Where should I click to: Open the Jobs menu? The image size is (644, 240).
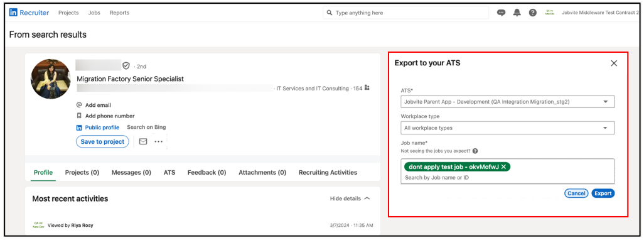[94, 13]
